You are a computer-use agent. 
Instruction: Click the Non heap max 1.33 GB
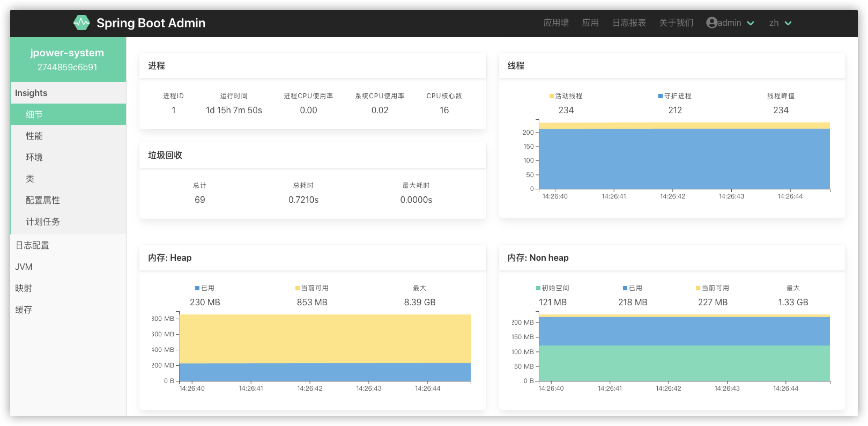tap(793, 302)
